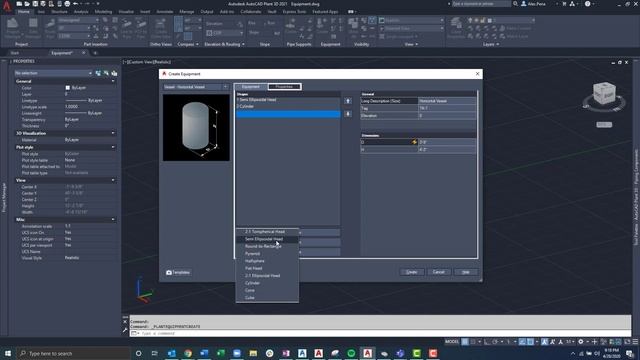This screenshot has height=360, width=640.
Task: Select Semi Ellipsoidal Head from shape menu
Action: point(267,239)
